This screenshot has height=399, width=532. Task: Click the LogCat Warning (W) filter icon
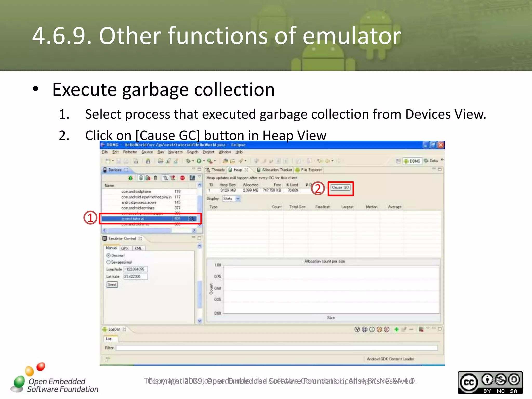(x=379, y=329)
